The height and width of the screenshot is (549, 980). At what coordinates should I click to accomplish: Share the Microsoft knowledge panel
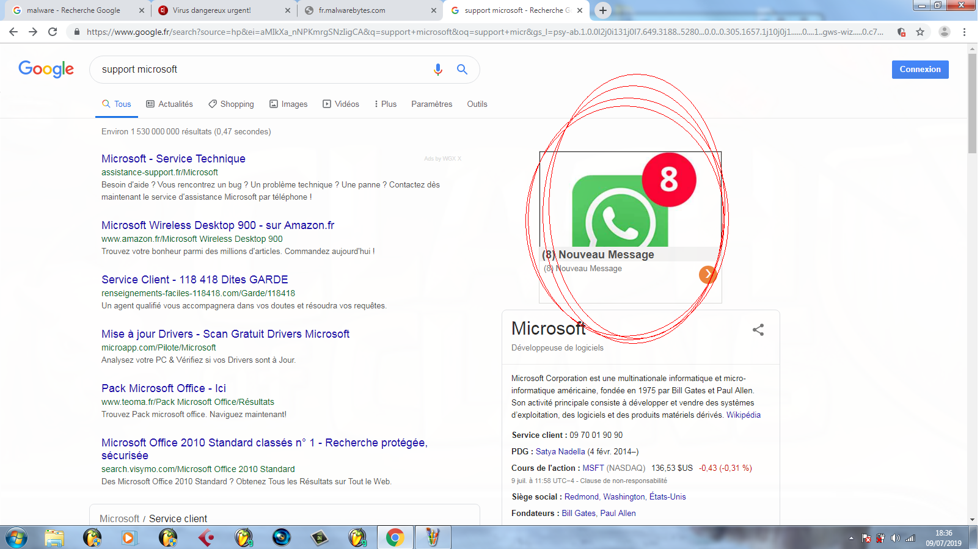point(758,330)
